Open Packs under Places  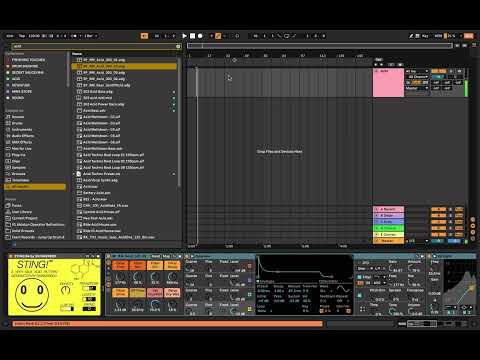(17, 206)
